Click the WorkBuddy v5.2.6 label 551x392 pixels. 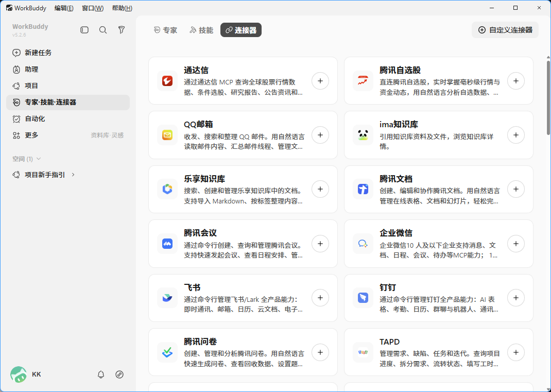[x=30, y=30]
